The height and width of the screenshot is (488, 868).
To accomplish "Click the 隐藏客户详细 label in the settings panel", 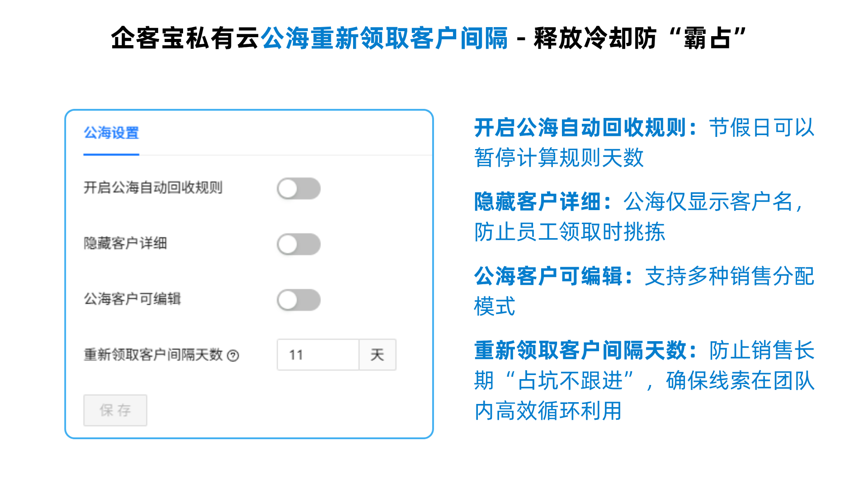I will tap(125, 244).
